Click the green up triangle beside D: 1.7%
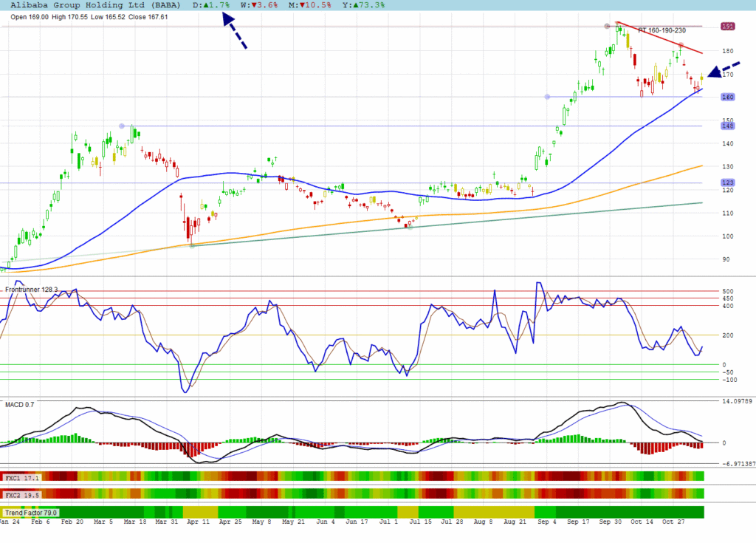Viewport: 756px width, 543px height. [x=210, y=5]
